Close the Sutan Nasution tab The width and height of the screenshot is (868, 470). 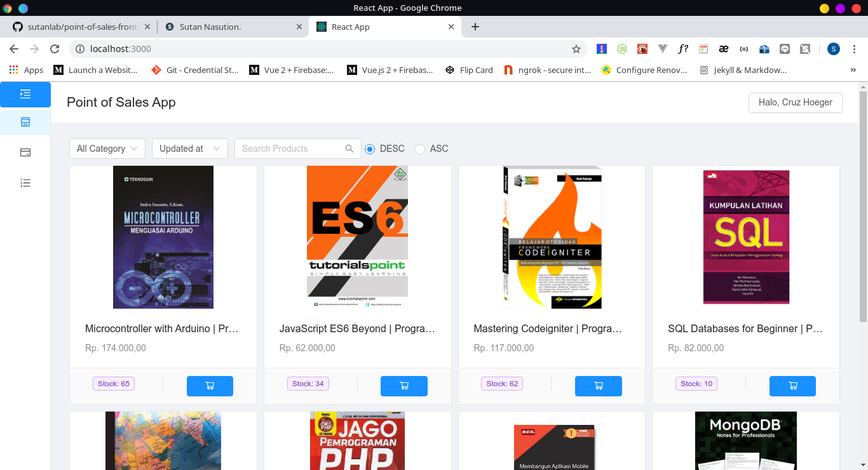[x=299, y=27]
